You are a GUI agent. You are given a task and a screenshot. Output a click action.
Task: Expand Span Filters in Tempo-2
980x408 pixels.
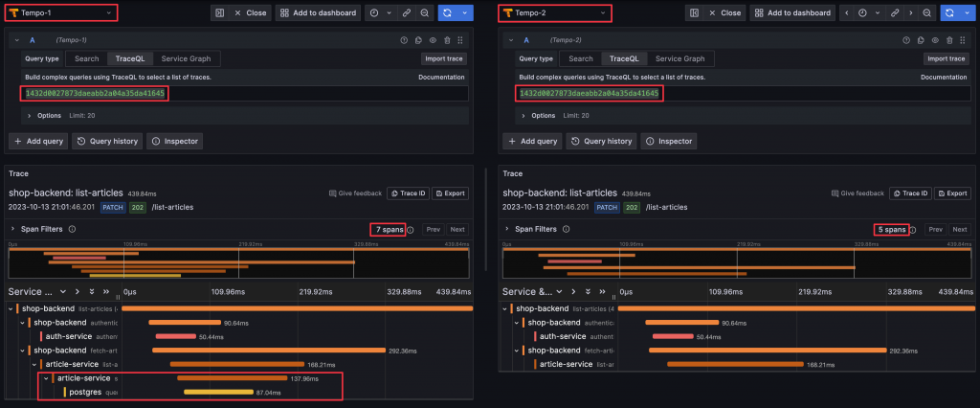pyautogui.click(x=506, y=229)
